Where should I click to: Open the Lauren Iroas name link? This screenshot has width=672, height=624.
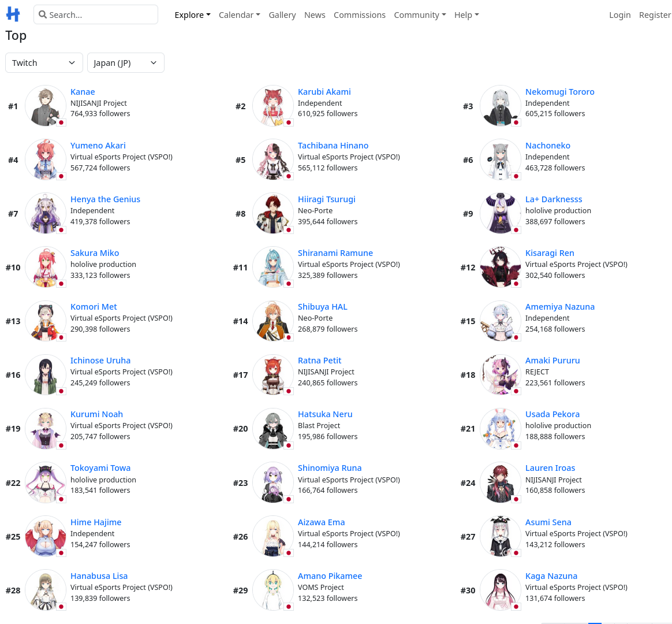pyautogui.click(x=550, y=468)
